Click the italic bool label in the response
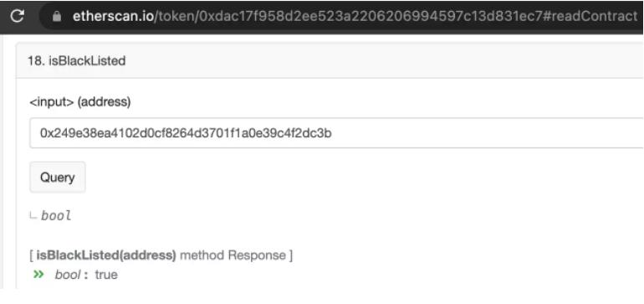Screen dimensions: 644x304 point(68,275)
